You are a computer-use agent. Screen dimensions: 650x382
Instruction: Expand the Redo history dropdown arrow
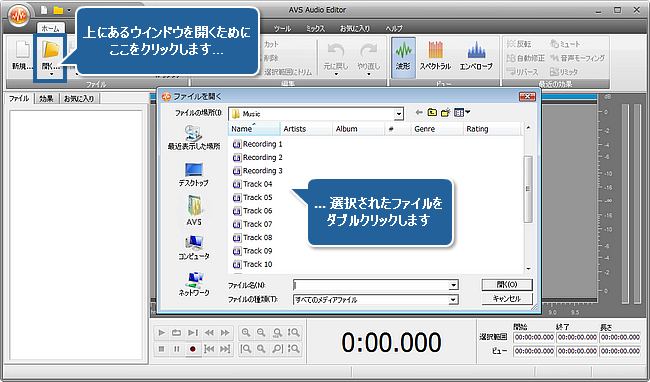pos(368,74)
